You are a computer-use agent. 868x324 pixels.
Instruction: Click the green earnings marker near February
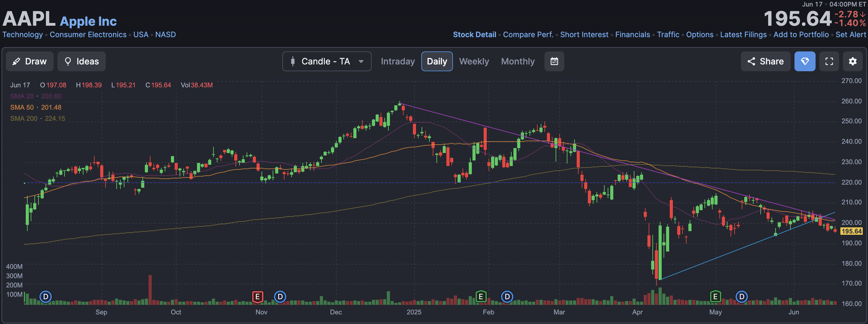481,297
